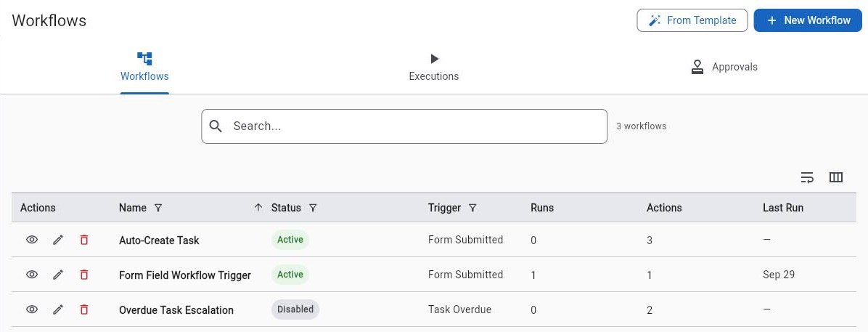Screen dimensions: 868x332
Task: View the Form Field Workflow Trigger workflow
Action: (x=32, y=275)
